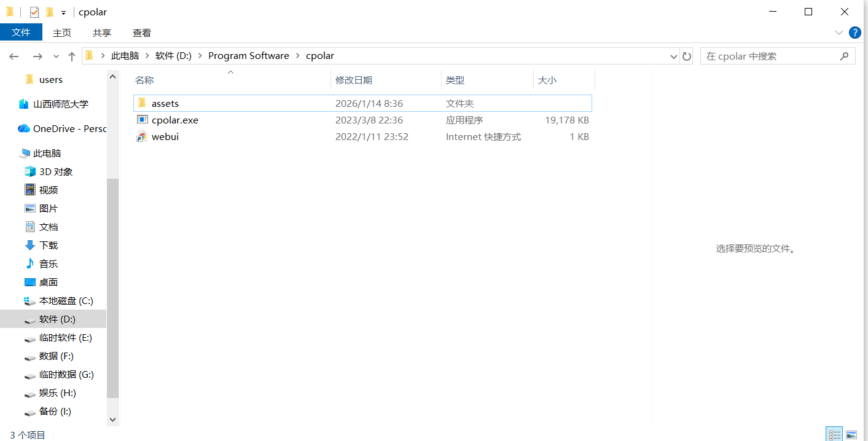Image resolution: width=868 pixels, height=441 pixels.
Task: Click the OneDrive cloud icon
Action: (x=24, y=128)
